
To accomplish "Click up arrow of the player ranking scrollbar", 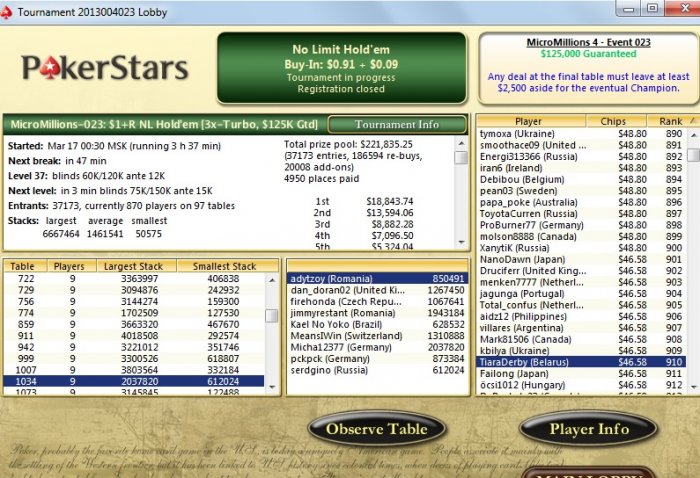I will tap(693, 134).
